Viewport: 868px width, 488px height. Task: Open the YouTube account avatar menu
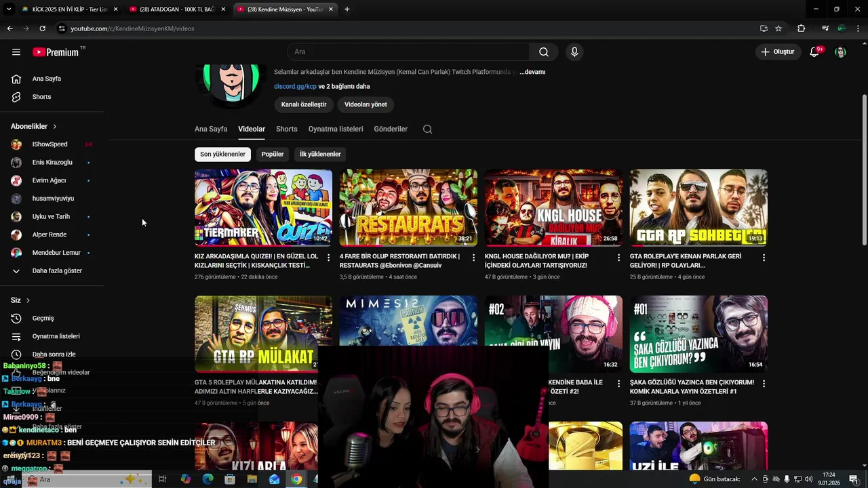click(841, 52)
